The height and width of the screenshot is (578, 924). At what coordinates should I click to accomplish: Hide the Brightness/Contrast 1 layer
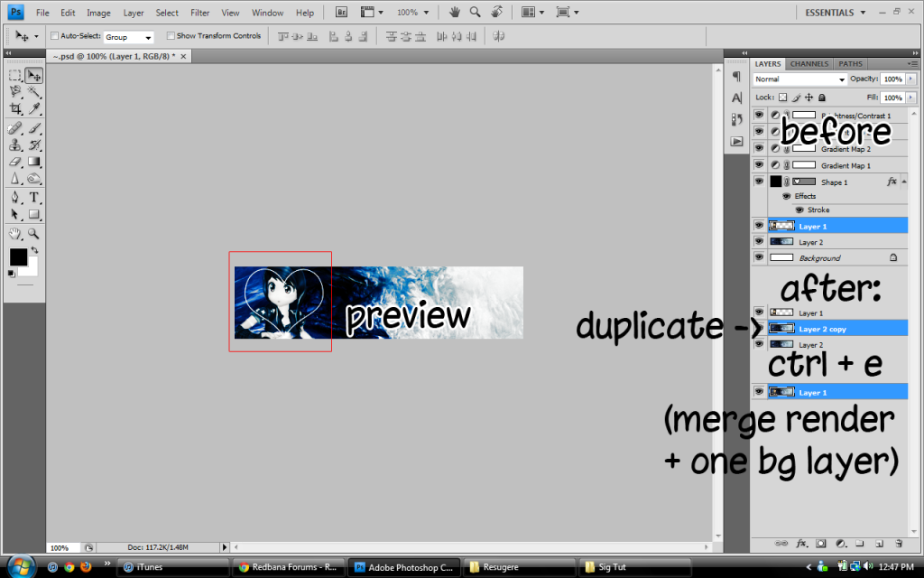click(759, 115)
